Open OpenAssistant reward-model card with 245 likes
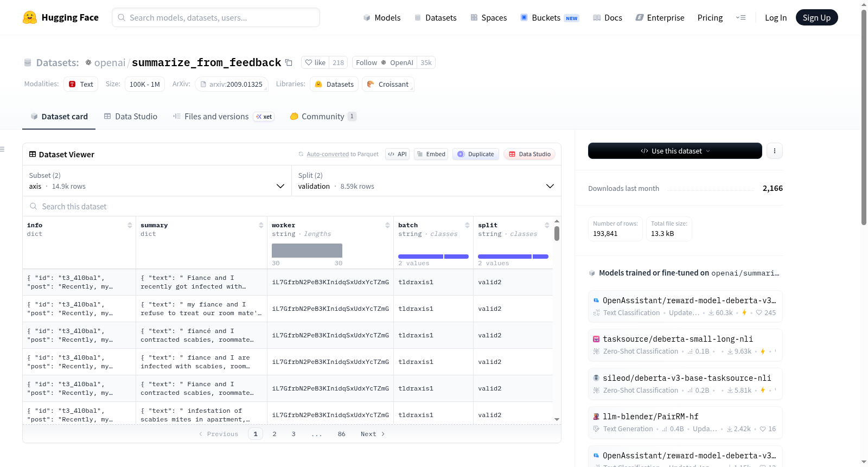 pos(685,306)
